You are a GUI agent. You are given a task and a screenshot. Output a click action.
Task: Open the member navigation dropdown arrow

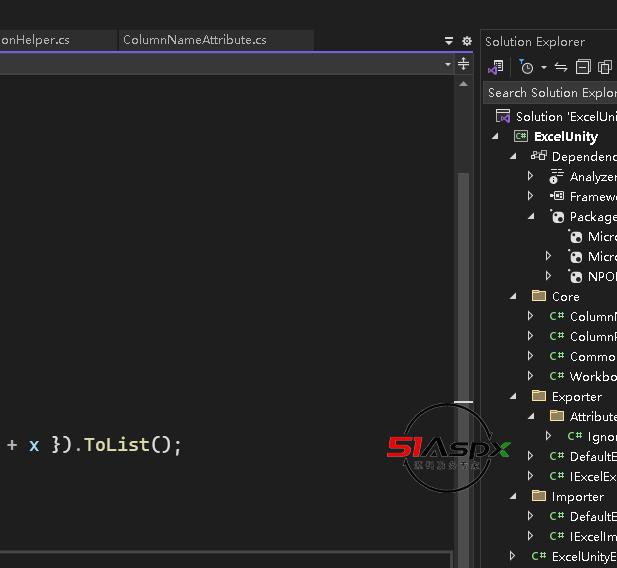pos(447,64)
